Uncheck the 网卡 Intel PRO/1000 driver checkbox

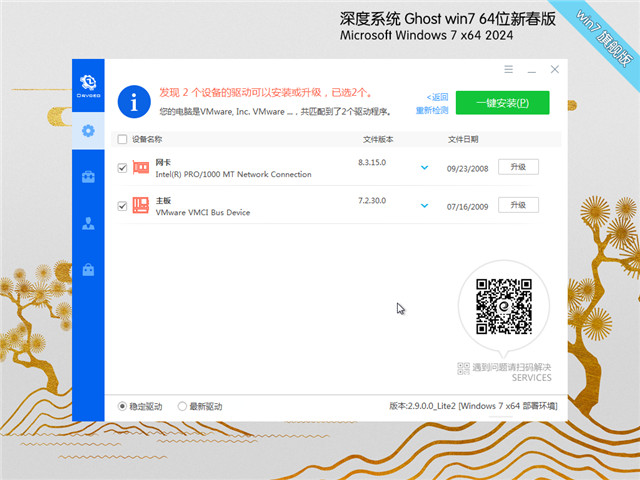[x=122, y=168]
